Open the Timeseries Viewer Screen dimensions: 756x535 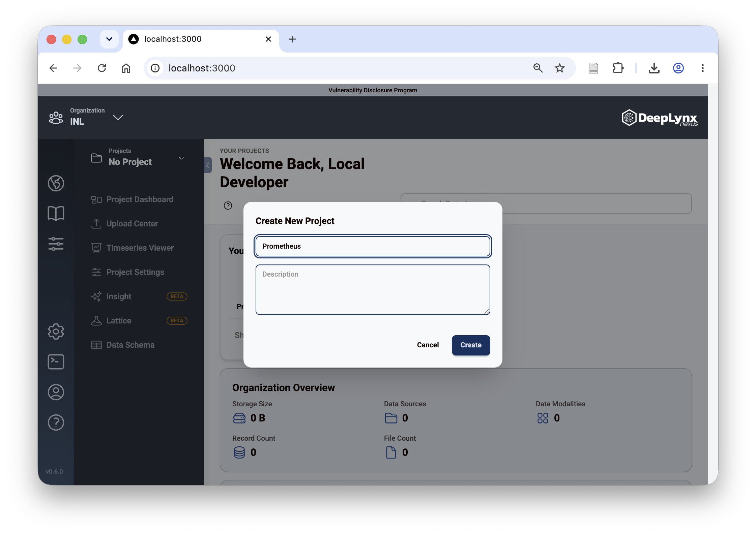click(x=133, y=248)
